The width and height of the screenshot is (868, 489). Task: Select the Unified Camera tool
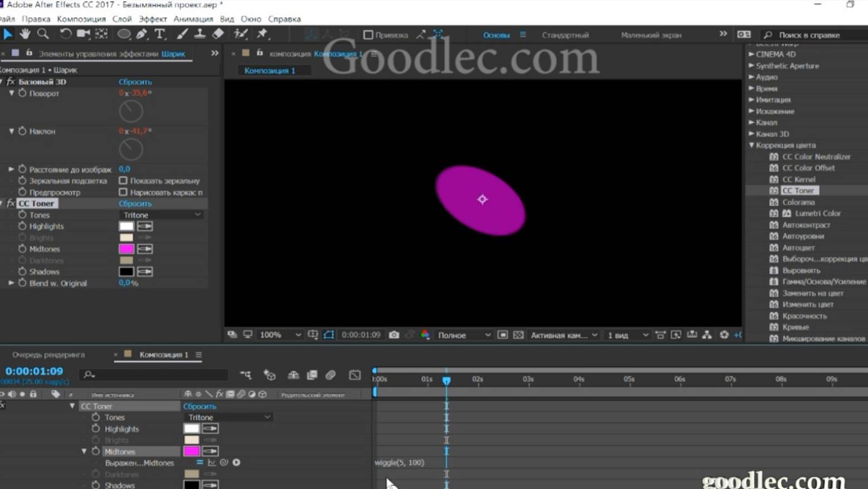coord(84,34)
